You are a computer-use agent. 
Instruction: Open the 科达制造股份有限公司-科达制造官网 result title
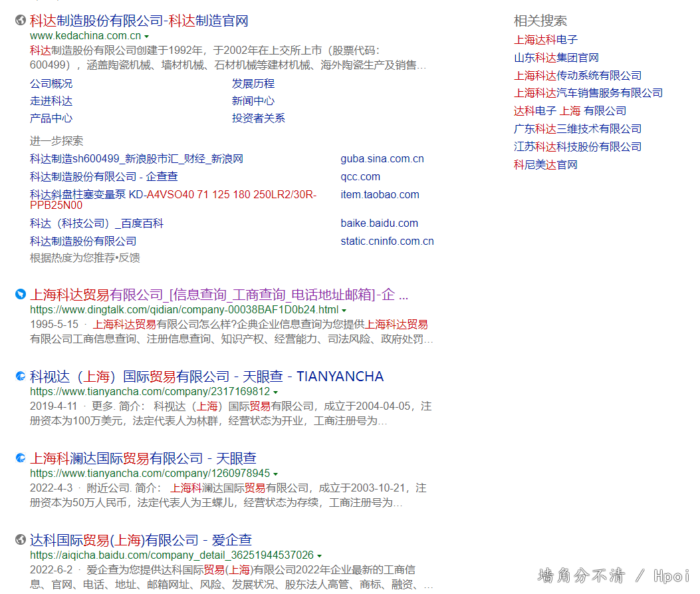tap(139, 21)
